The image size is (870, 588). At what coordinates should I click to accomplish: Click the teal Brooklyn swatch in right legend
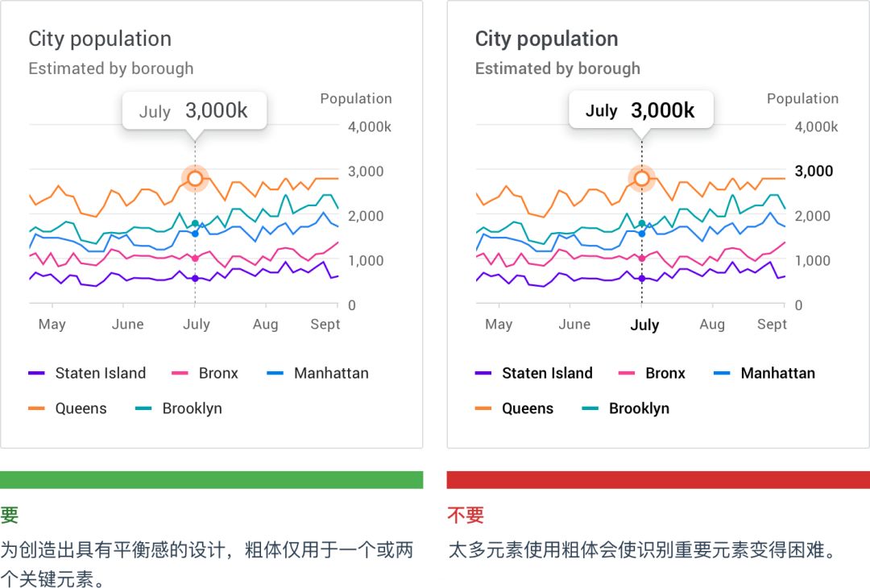[590, 409]
